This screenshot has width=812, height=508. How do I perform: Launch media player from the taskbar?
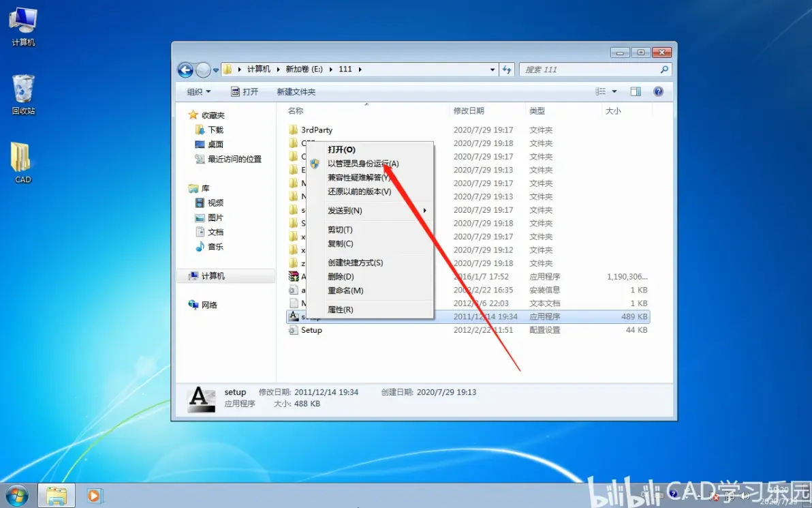pyautogui.click(x=95, y=496)
